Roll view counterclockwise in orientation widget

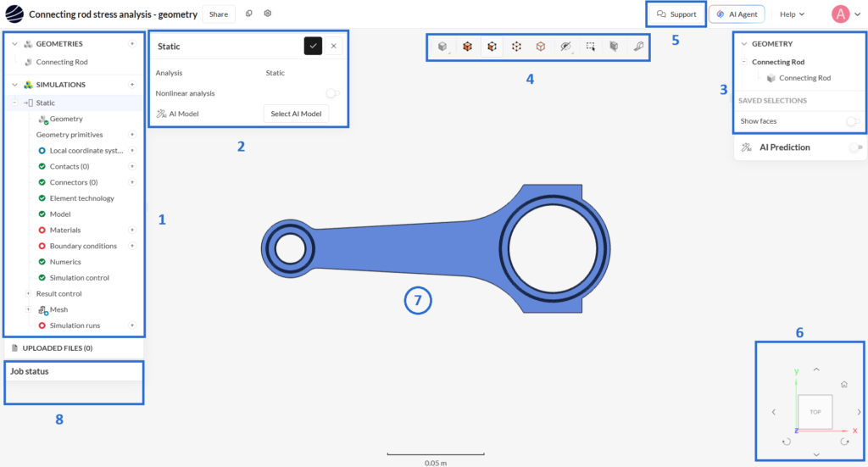787,442
